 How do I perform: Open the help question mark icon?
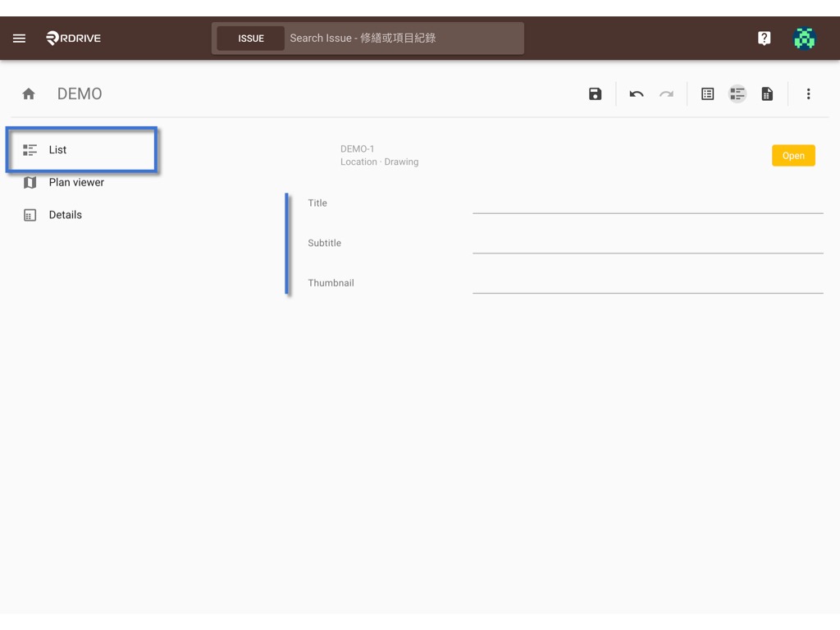(x=764, y=38)
